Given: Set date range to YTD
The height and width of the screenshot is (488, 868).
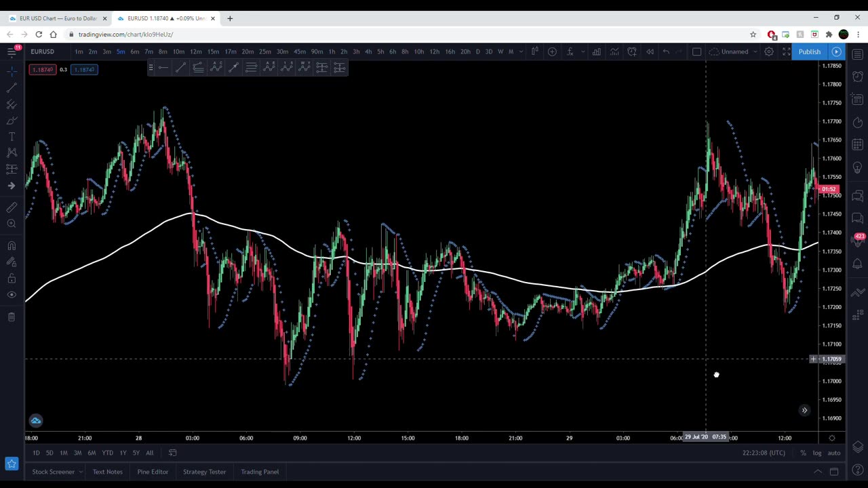Looking at the screenshot, I should coord(107,453).
